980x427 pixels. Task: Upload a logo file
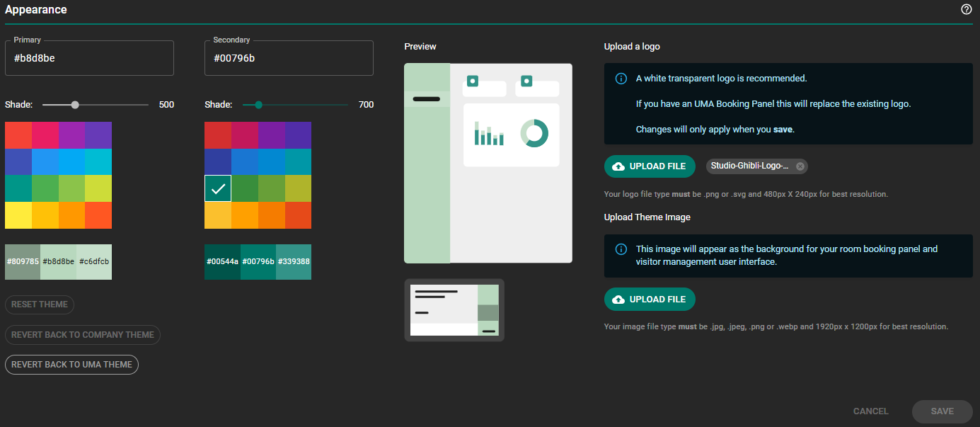tap(650, 166)
